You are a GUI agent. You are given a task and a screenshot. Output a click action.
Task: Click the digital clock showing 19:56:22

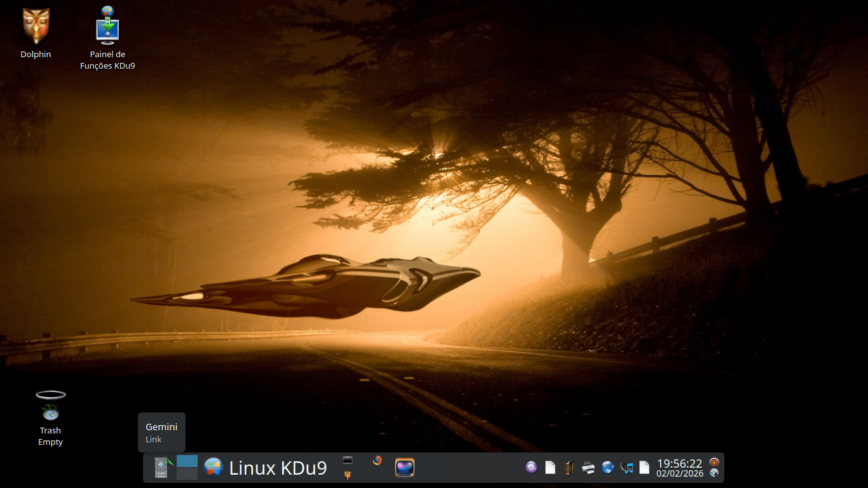tap(679, 468)
